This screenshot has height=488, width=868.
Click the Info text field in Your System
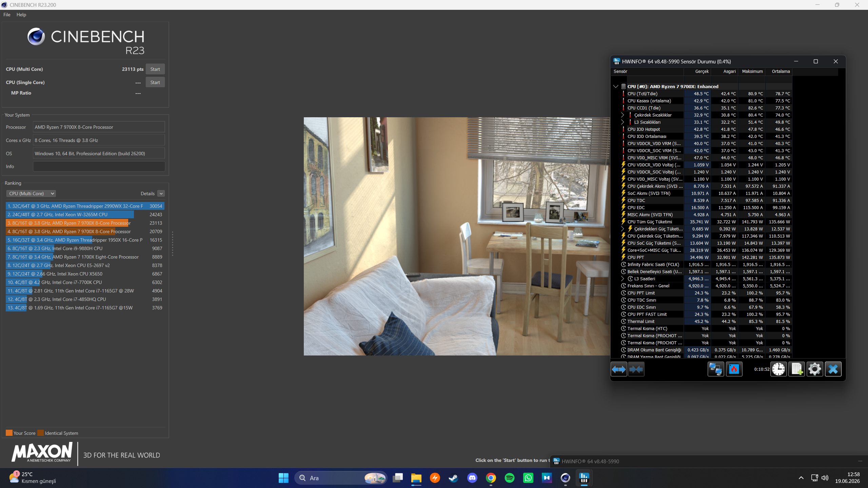point(99,166)
